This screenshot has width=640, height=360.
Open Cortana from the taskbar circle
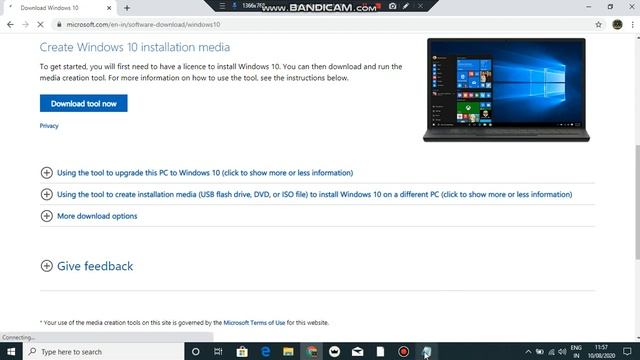(196, 351)
